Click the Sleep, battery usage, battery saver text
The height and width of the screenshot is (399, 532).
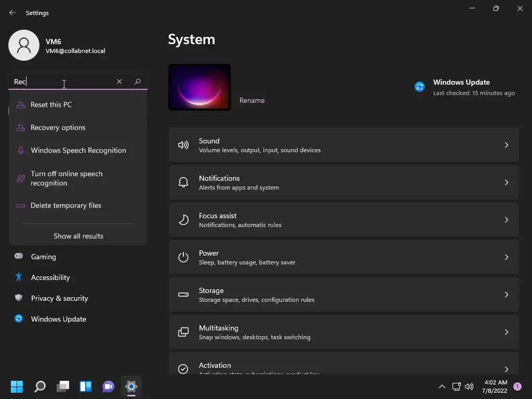[247, 262]
